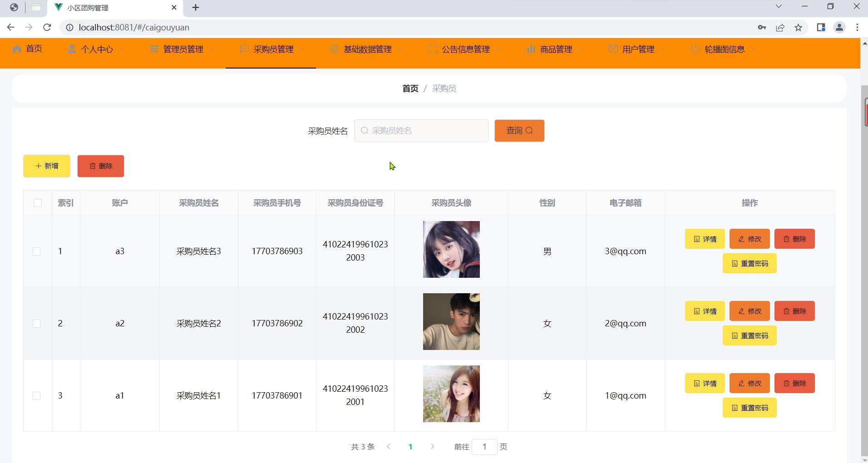This screenshot has width=868, height=463.
Task: Open the 轮播图信息 menu
Action: (x=724, y=49)
